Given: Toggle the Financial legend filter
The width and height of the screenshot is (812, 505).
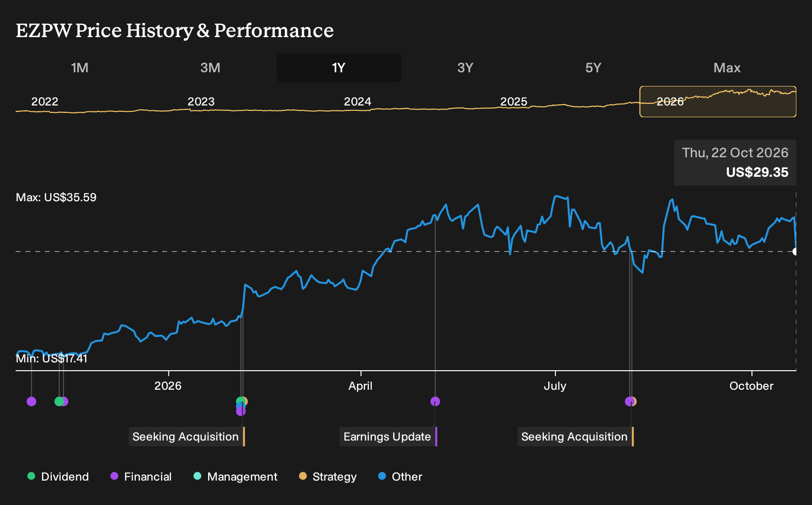Looking at the screenshot, I should coord(141,476).
